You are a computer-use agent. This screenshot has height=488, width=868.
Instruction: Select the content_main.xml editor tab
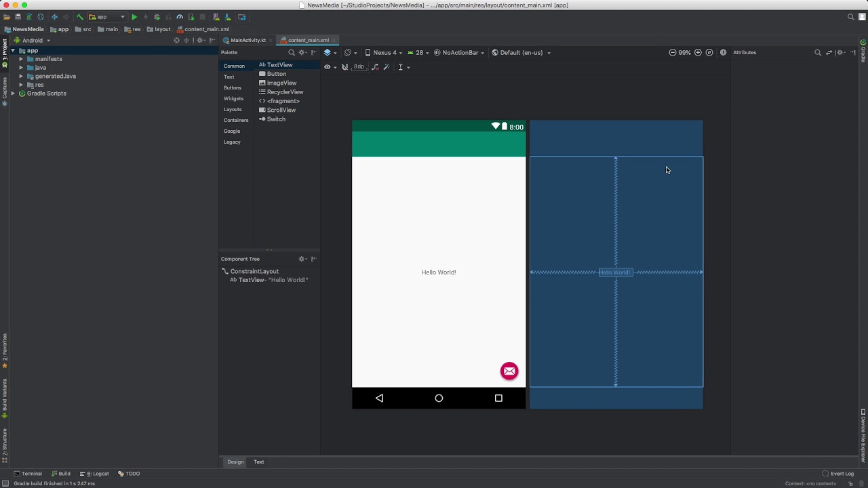point(308,41)
